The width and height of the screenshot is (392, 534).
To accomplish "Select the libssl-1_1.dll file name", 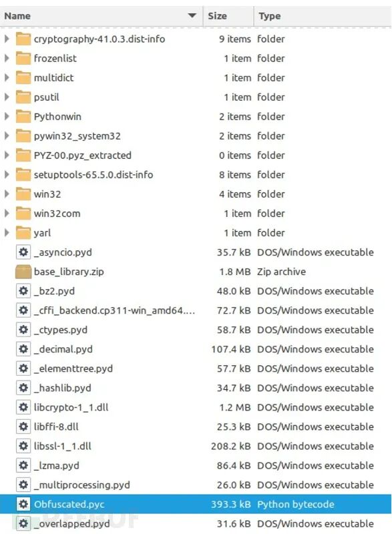I will (63, 446).
